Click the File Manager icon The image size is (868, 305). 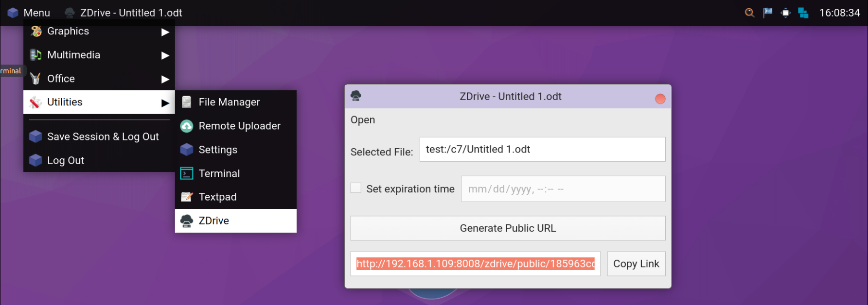tap(187, 102)
